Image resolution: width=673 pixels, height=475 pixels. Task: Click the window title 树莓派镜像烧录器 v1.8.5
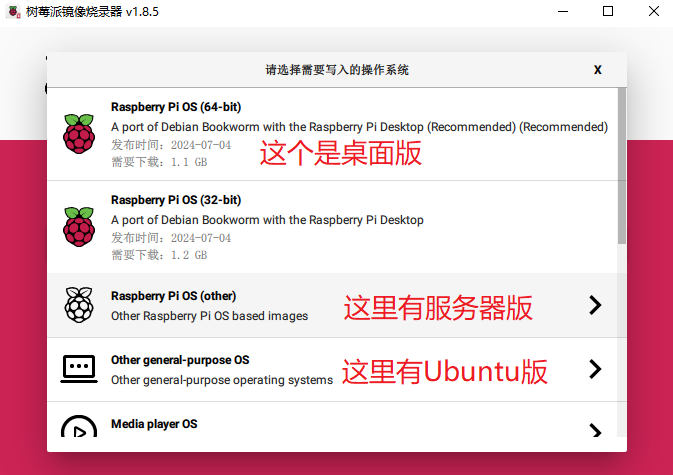coord(92,12)
